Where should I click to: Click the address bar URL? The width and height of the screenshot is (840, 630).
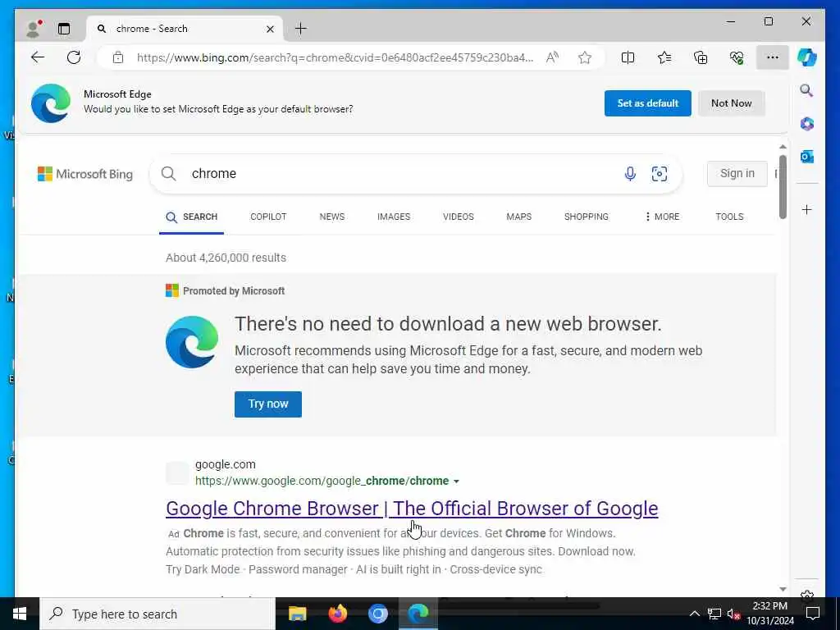click(335, 57)
